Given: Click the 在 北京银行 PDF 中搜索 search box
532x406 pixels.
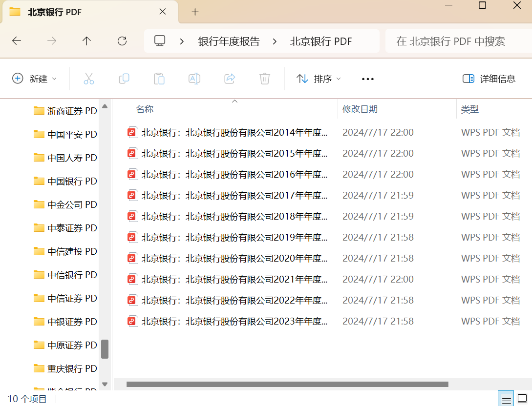Looking at the screenshot, I should (458, 41).
